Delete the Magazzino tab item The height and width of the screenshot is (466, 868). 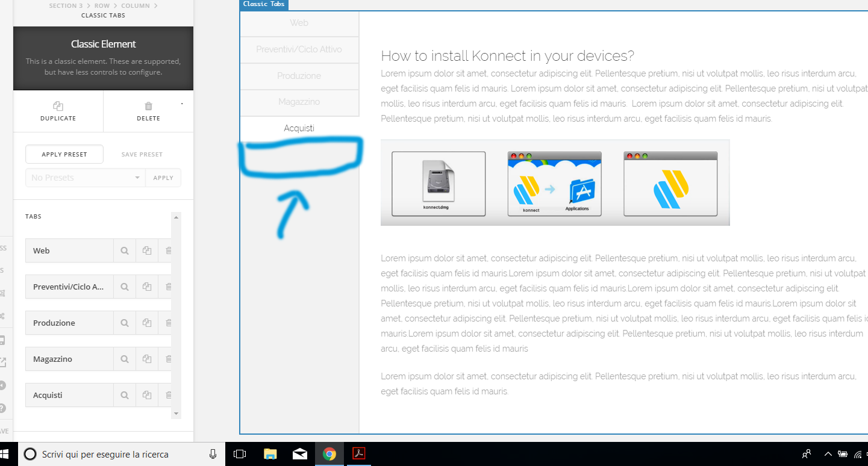coord(168,359)
